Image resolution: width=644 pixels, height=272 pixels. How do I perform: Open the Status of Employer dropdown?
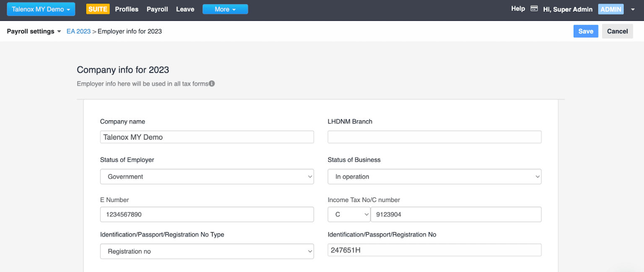tap(207, 176)
